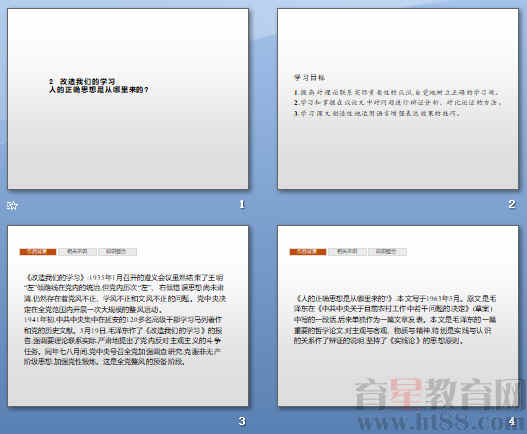Click slide number 4 label
This screenshot has width=527, height=434.
point(512,421)
